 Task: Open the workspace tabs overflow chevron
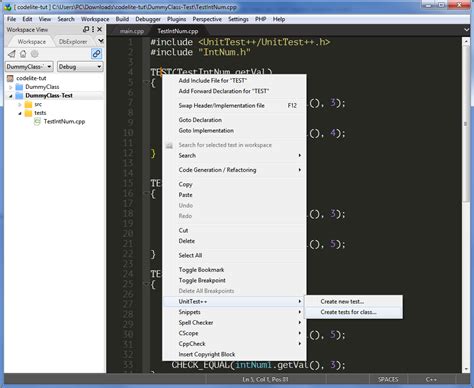coord(100,41)
